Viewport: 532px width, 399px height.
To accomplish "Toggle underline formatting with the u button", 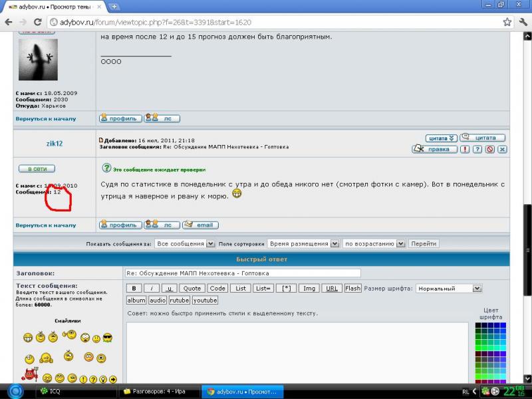I will click(170, 289).
